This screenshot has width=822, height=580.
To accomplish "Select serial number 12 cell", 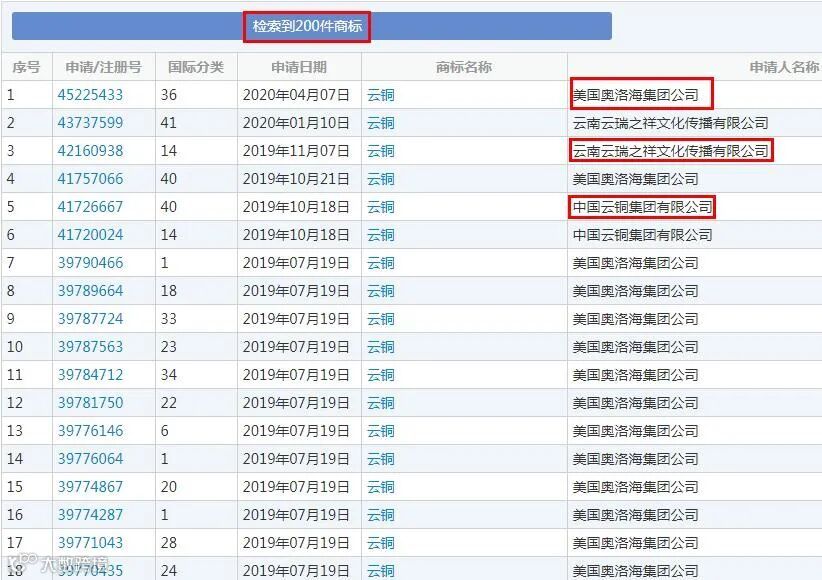I will click(x=15, y=403).
